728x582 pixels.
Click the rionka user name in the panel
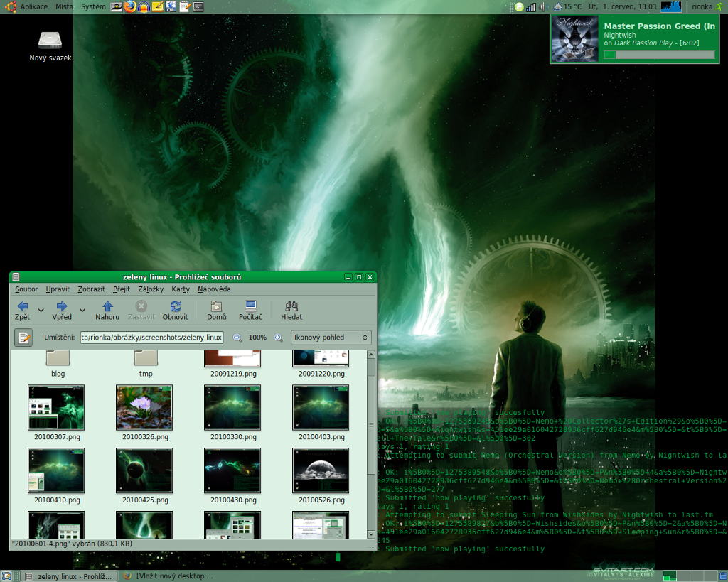702,6
